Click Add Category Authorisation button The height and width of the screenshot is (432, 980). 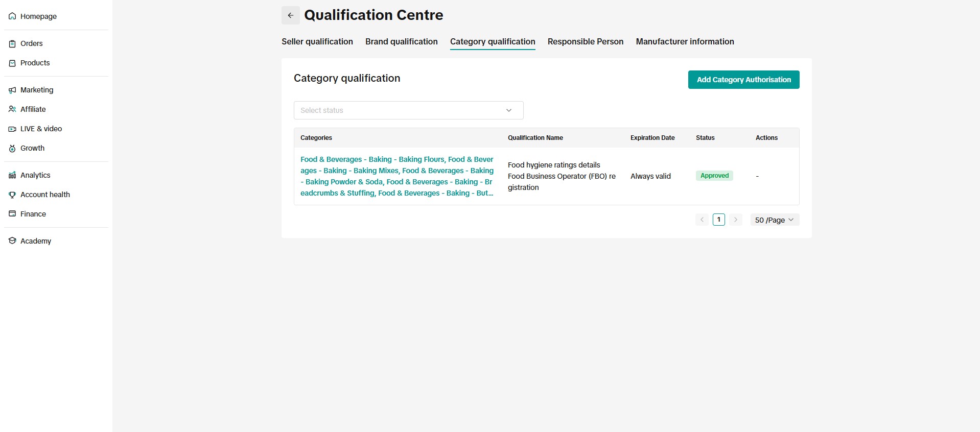click(x=743, y=80)
